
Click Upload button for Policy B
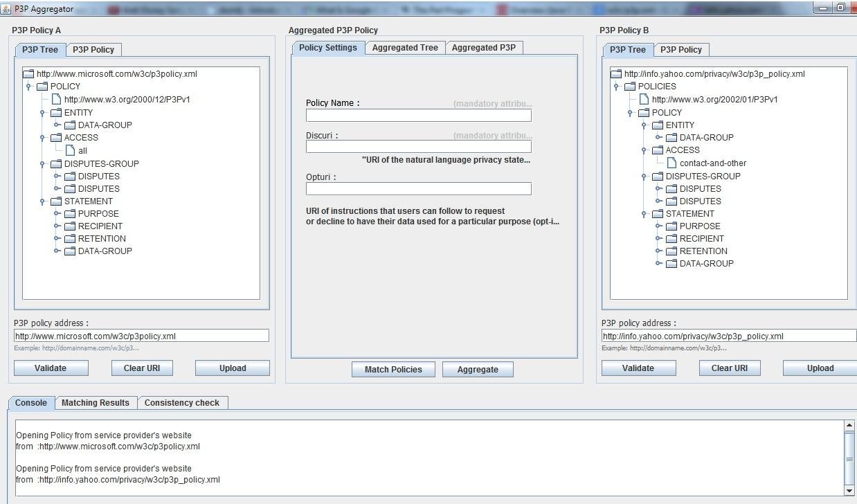820,368
